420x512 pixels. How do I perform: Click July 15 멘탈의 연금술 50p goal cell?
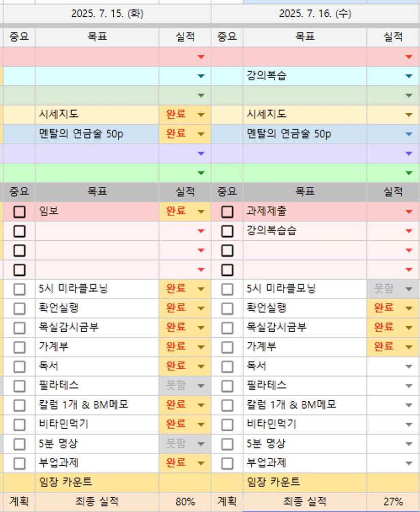[97, 134]
